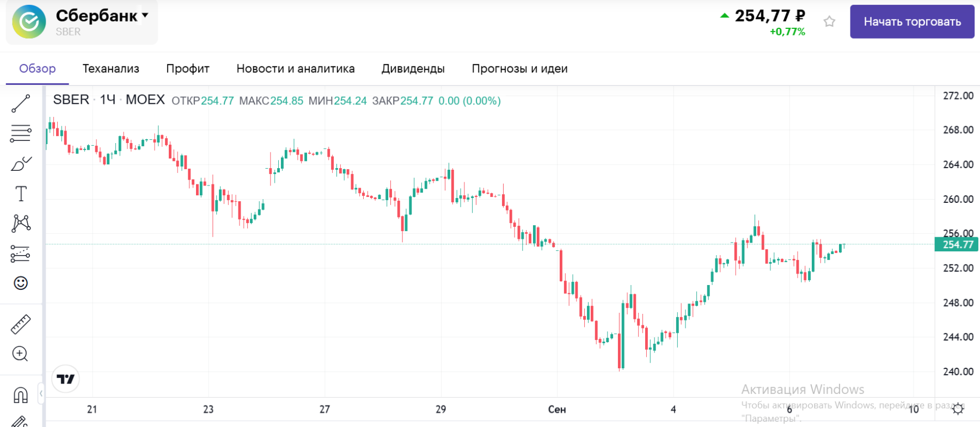Add Sberbank to favorites with star
Screen dimensions: 980x427
(x=829, y=22)
